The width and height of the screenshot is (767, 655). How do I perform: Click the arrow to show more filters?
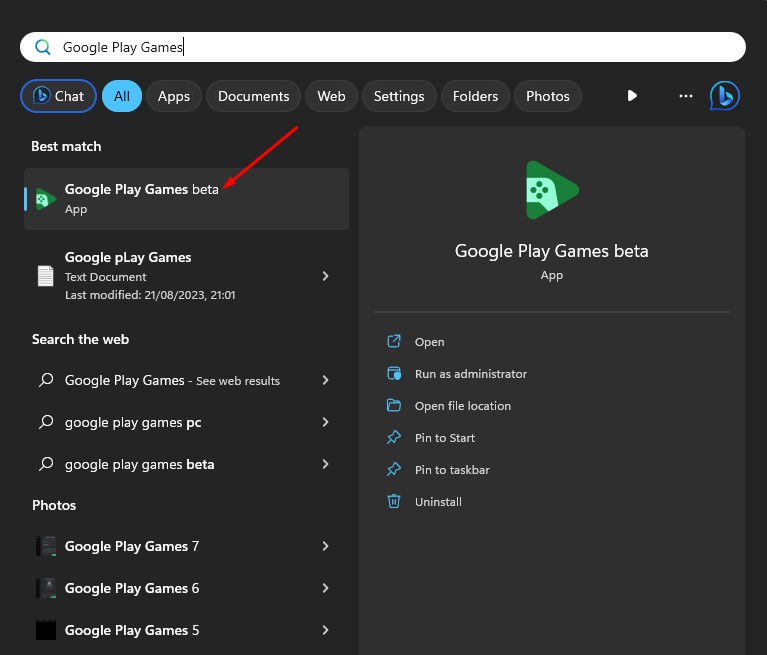tap(632, 95)
